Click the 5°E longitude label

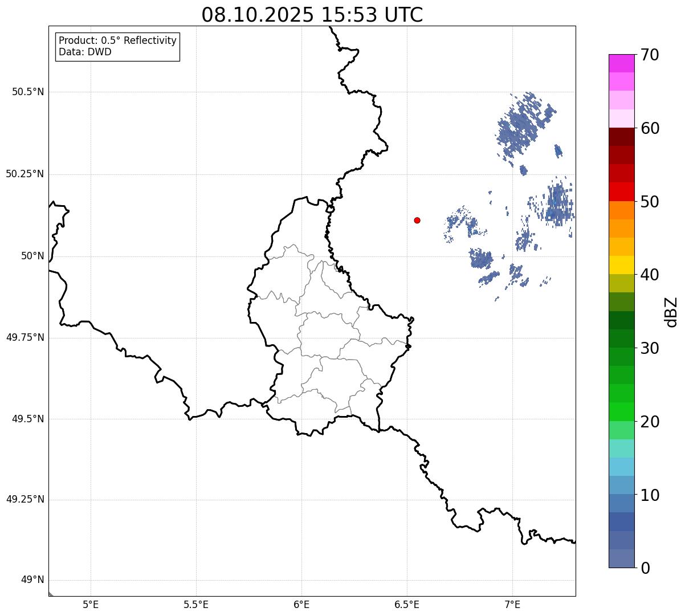[91, 605]
